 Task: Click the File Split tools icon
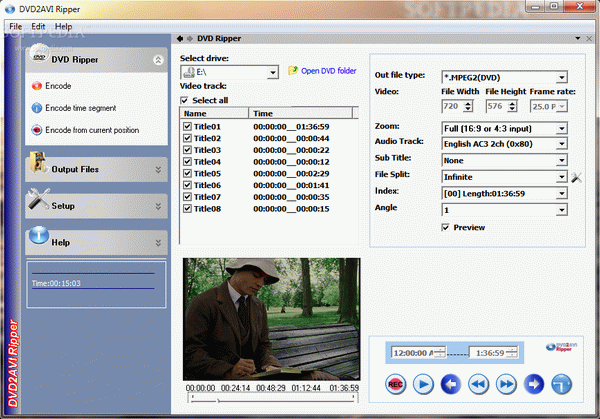[576, 177]
